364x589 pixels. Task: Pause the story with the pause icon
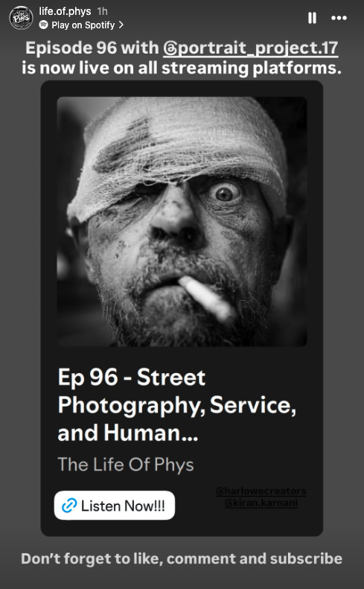(x=312, y=18)
